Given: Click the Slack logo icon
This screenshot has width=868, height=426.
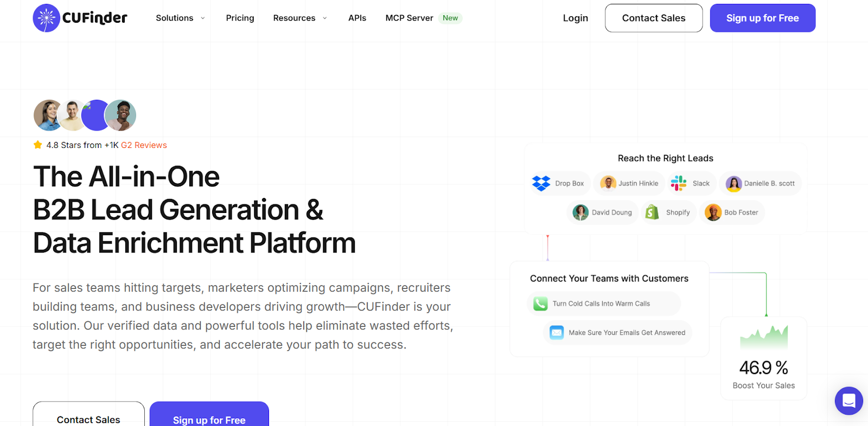Looking at the screenshot, I should (x=679, y=183).
